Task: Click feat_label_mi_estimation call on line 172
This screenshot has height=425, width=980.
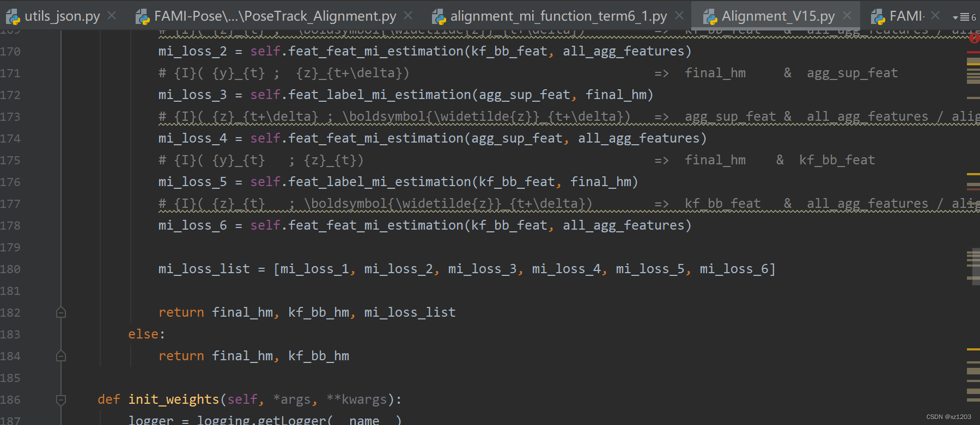Action: 380,95
